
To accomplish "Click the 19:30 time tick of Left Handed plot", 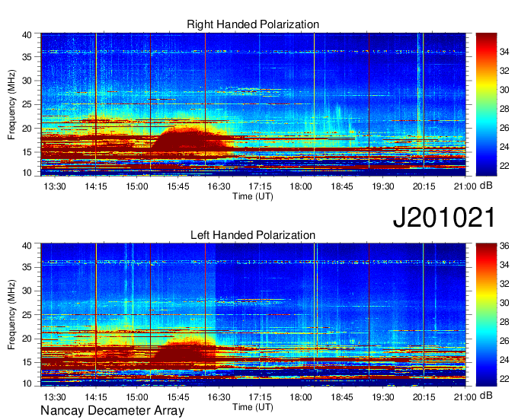I will tap(383, 397).
